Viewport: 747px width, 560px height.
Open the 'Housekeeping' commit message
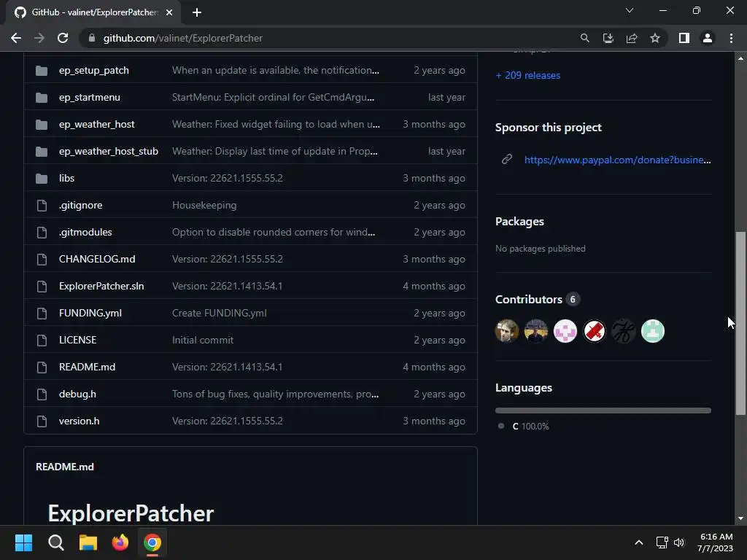(204, 205)
